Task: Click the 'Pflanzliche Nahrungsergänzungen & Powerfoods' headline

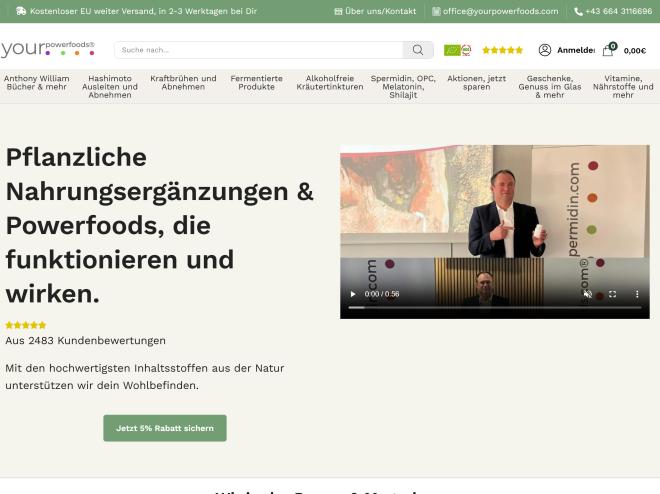Action: coord(160,226)
